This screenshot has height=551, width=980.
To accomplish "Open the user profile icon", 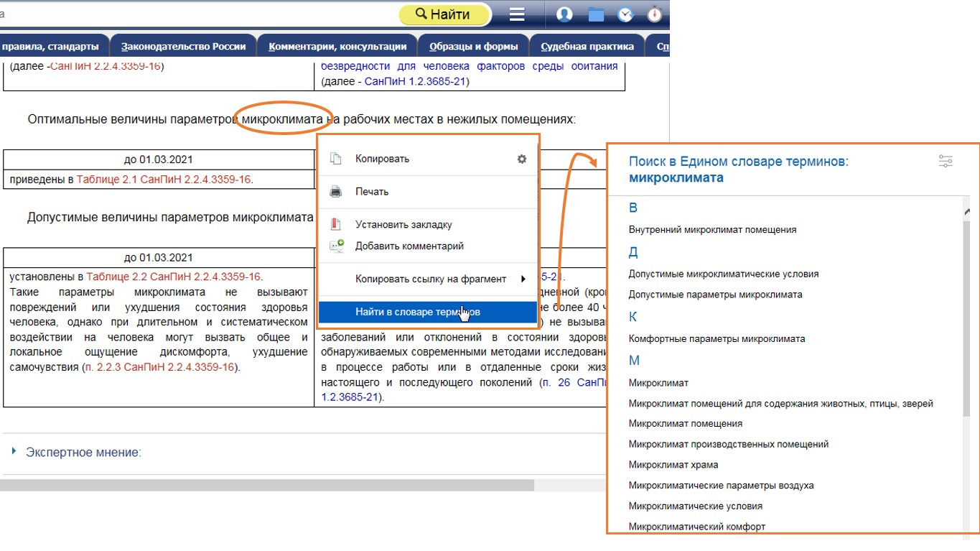I will point(564,14).
